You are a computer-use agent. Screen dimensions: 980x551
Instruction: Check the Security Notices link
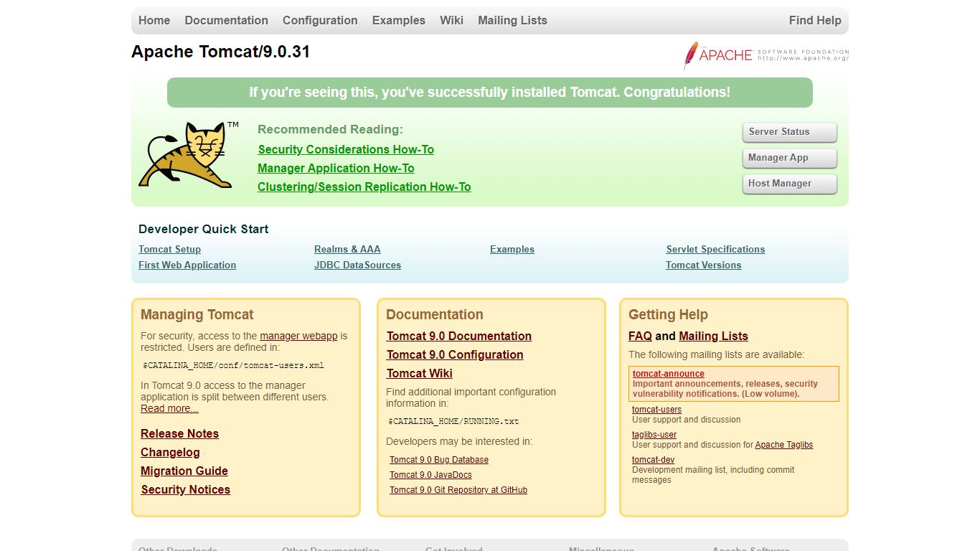tap(186, 489)
